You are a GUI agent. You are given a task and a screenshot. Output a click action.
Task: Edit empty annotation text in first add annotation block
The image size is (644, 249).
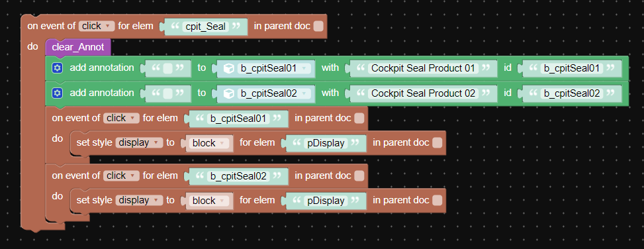pyautogui.click(x=167, y=68)
